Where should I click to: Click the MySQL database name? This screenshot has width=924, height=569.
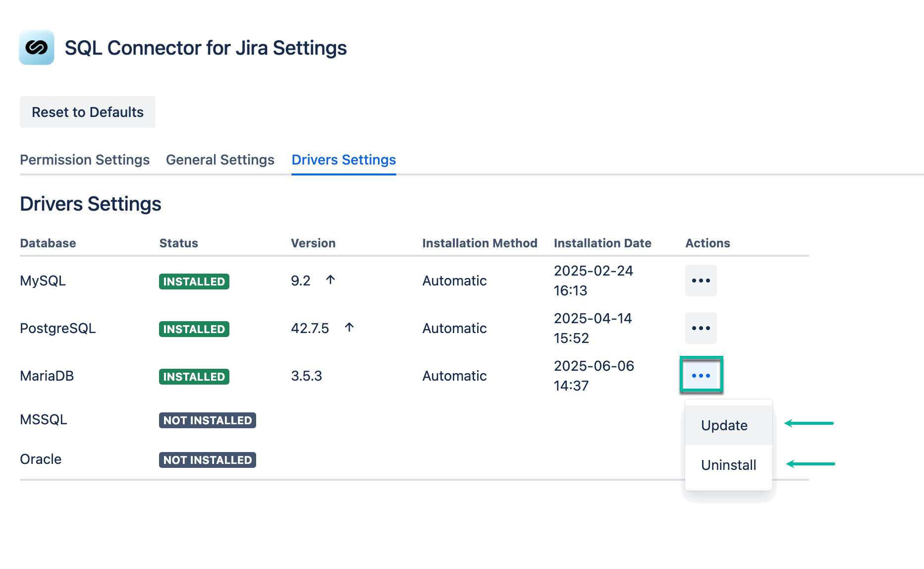click(43, 281)
